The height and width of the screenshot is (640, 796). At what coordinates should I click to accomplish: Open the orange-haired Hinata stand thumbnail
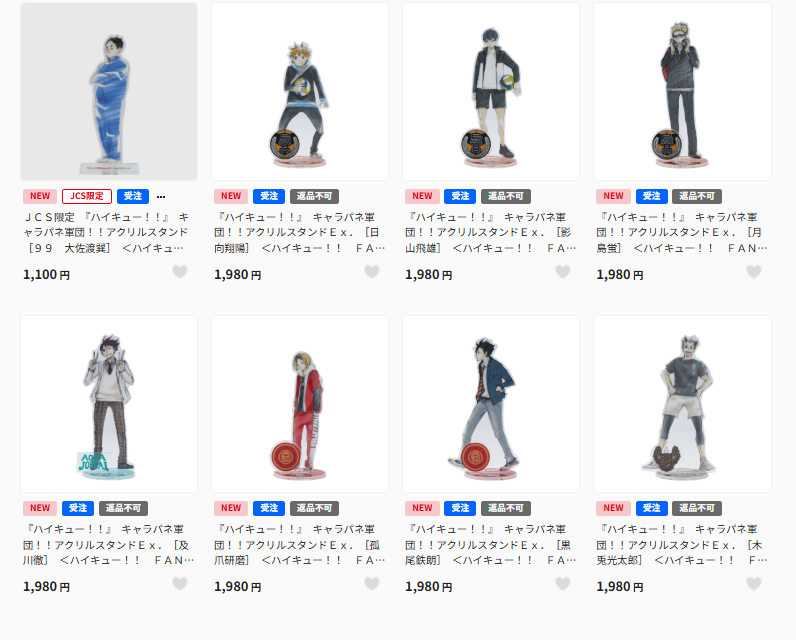coord(300,91)
